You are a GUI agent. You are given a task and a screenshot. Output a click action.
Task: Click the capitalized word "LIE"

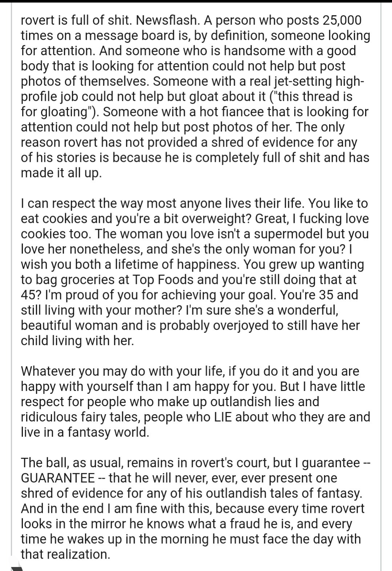click(x=222, y=417)
